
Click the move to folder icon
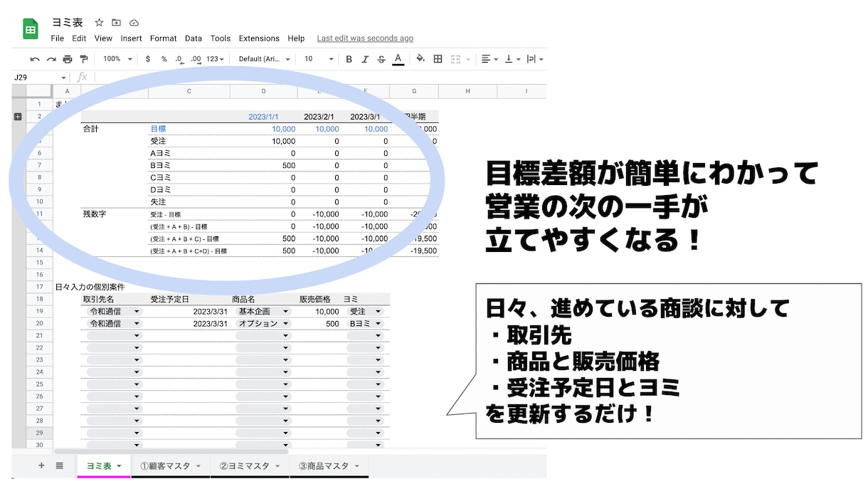pyautogui.click(x=117, y=23)
